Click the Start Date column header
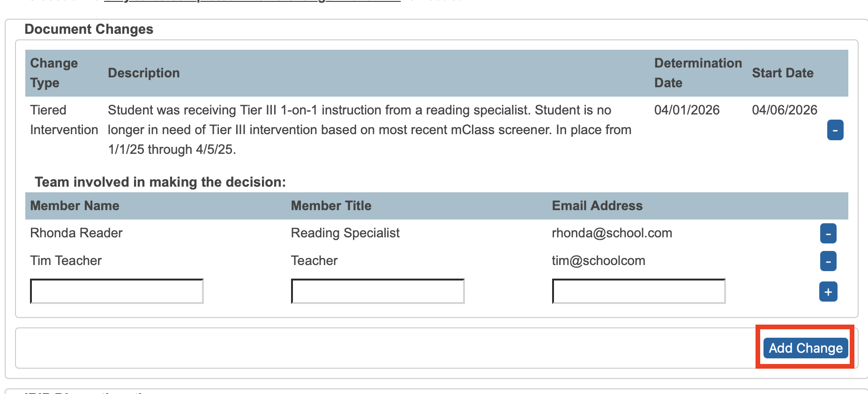Viewport: 868px width, 394px height. tap(782, 73)
